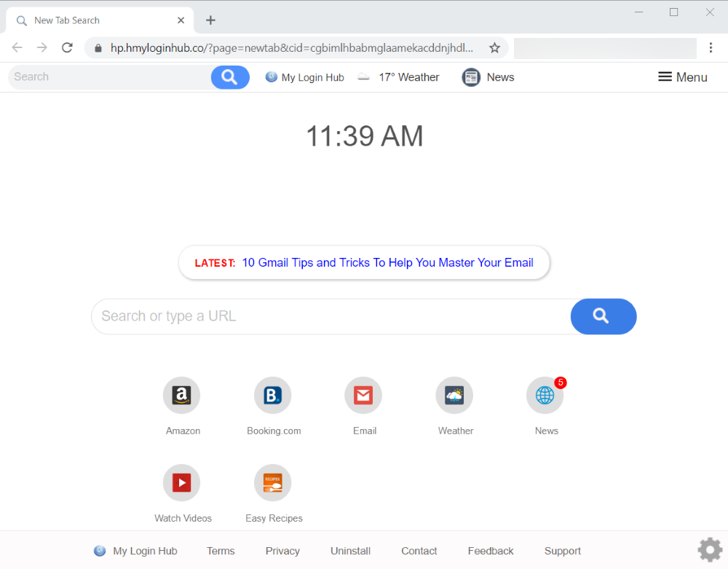This screenshot has height=569, width=728.
Task: Click the 11:39 AM clock display
Action: pos(365,136)
